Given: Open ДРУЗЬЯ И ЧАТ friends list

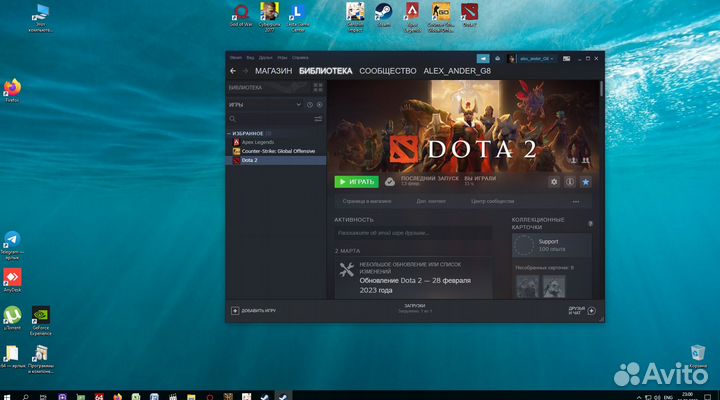Looking at the screenshot, I should tap(582, 311).
